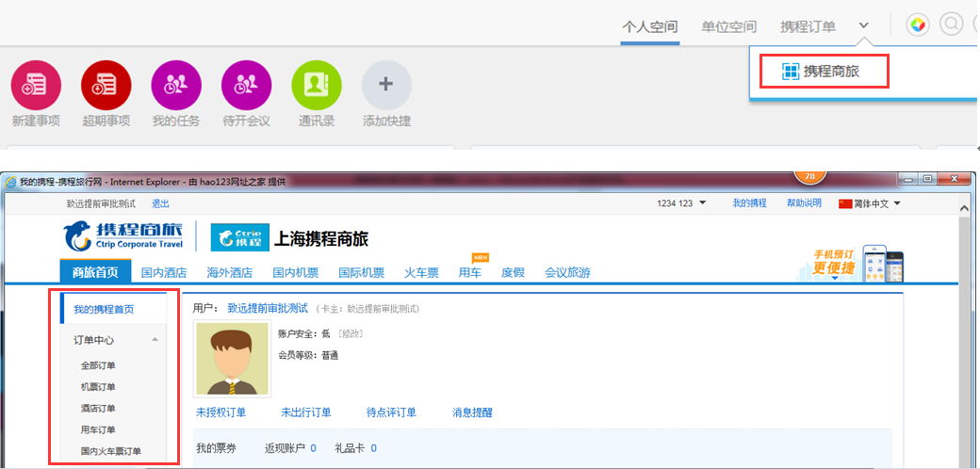
Task: Open the 简体中文 language dropdown
Action: (x=877, y=203)
